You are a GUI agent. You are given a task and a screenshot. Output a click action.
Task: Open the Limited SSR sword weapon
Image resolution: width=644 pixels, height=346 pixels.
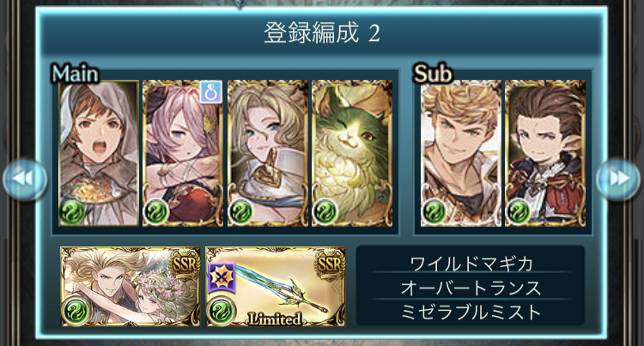point(275,287)
